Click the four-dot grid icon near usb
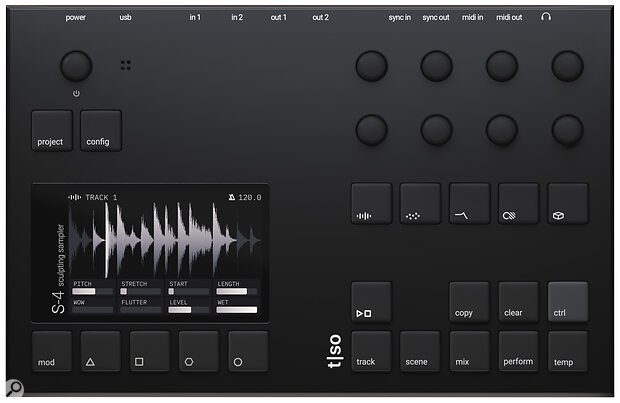The width and height of the screenshot is (620, 403). 126,65
